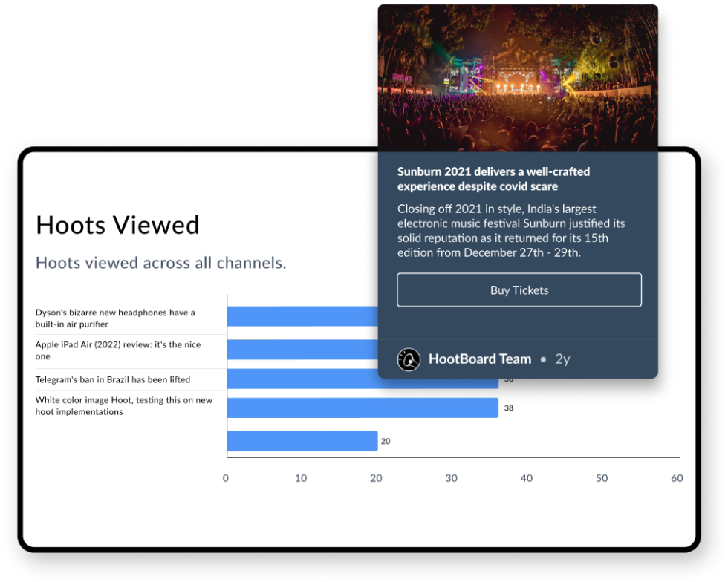Click the Sunburn festival description paragraph
Viewport: 728px width, 582px height.
(x=511, y=230)
